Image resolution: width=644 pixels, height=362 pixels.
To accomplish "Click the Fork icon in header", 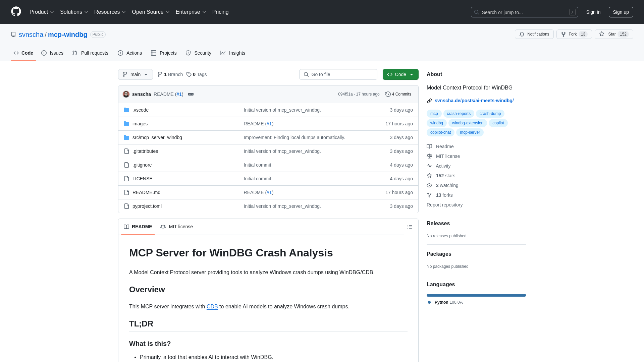I will (x=563, y=35).
